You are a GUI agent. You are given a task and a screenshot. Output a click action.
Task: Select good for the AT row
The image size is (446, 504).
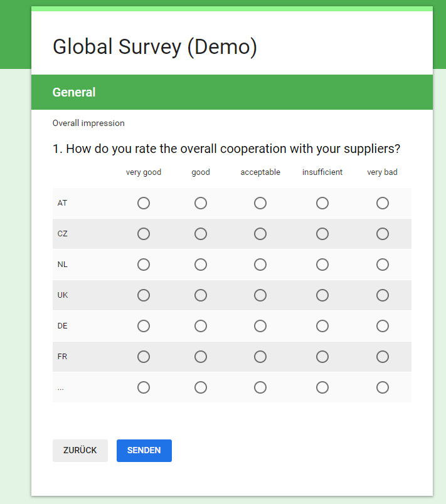pyautogui.click(x=201, y=203)
